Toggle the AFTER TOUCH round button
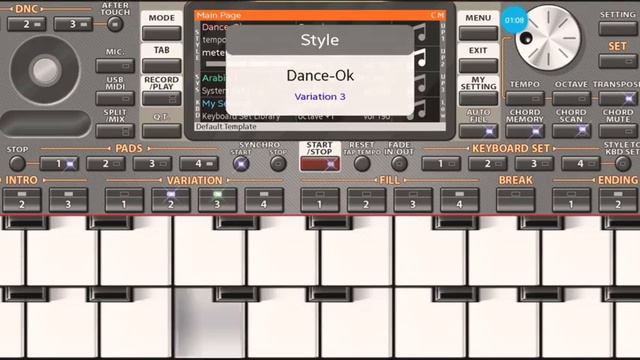Screen dimensions: 640x360 point(115,24)
